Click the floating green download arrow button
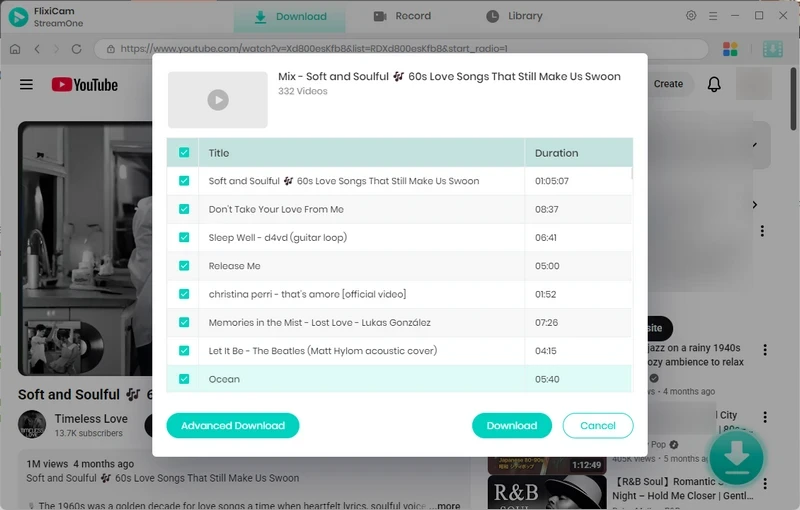The image size is (800, 510). [736, 457]
